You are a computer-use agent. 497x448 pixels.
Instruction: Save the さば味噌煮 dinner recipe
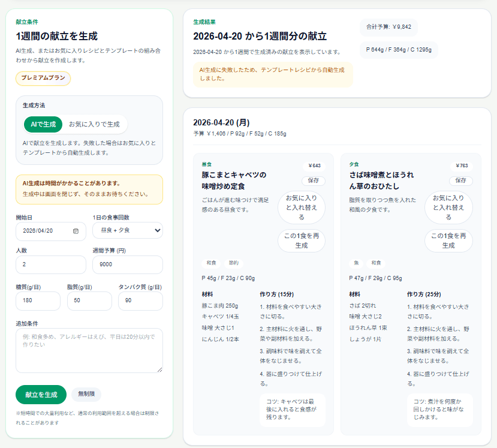pyautogui.click(x=460, y=181)
